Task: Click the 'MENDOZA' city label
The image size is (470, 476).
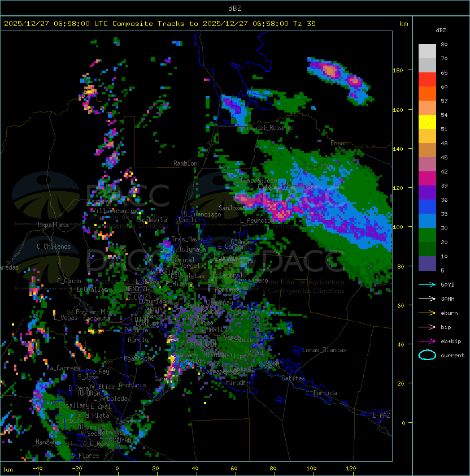Action: click(x=137, y=288)
